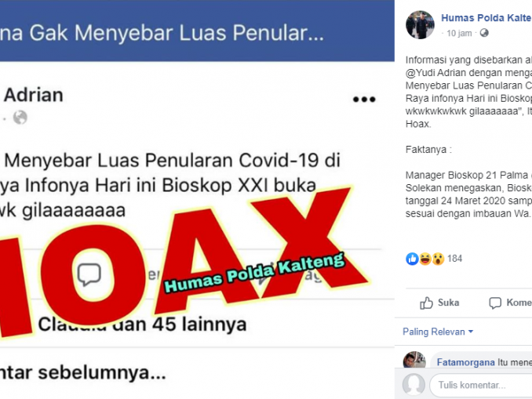This screenshot has width=532, height=399.
Task: Click the HOAX-stamped post image
Action: tap(197, 199)
